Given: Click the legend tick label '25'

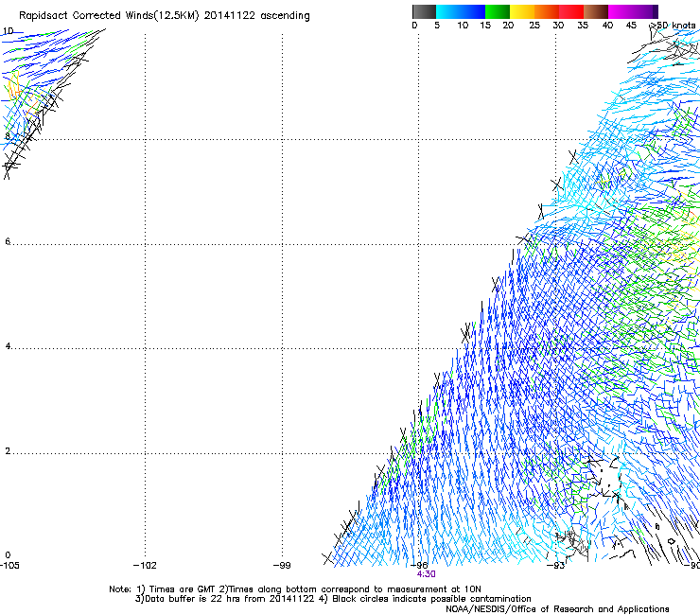Looking at the screenshot, I should point(534,26).
